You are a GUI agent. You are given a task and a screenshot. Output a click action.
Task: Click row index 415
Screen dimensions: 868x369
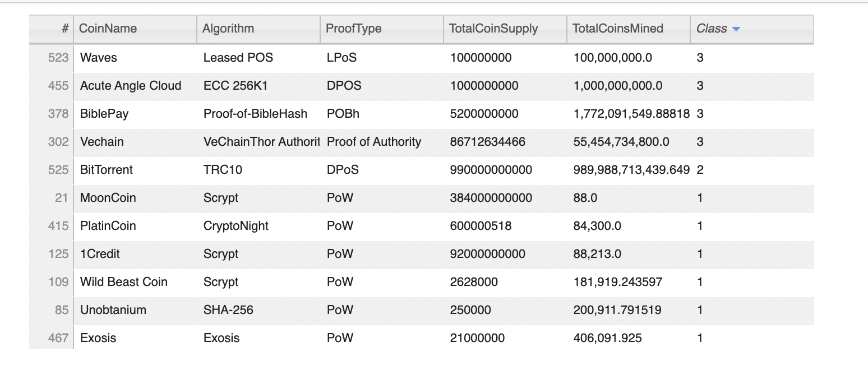(51, 226)
